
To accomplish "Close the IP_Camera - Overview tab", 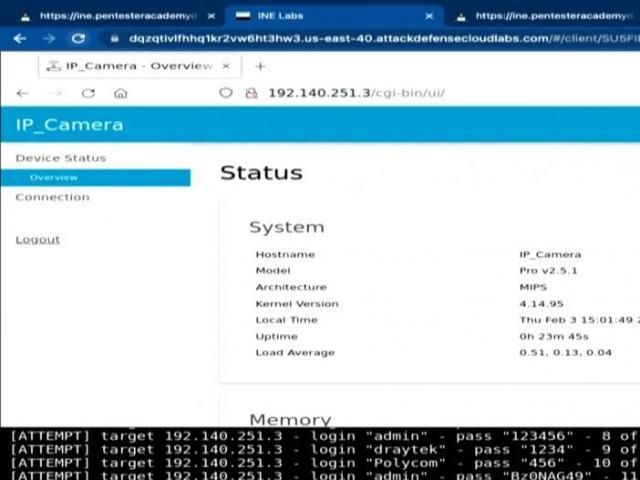I will click(x=226, y=66).
